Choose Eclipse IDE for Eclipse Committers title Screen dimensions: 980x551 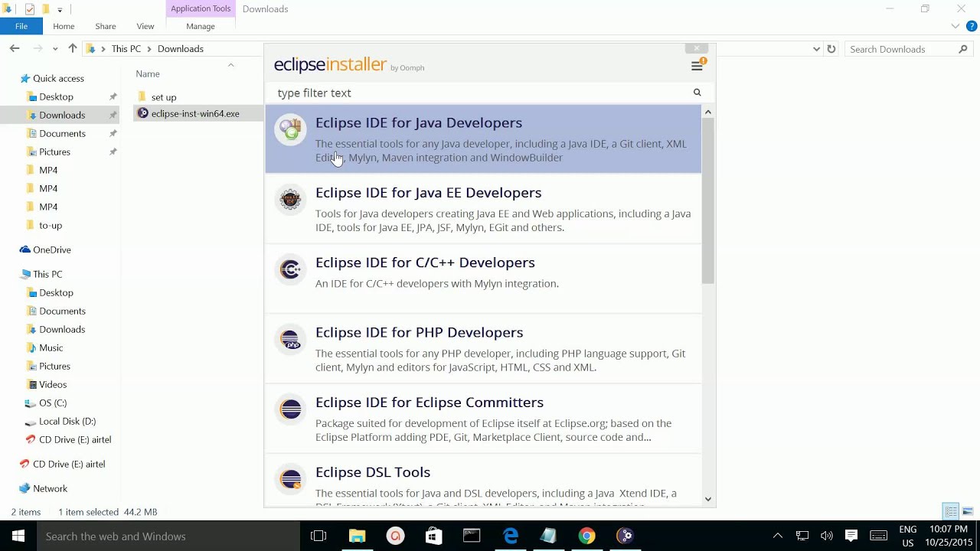pyautogui.click(x=430, y=402)
